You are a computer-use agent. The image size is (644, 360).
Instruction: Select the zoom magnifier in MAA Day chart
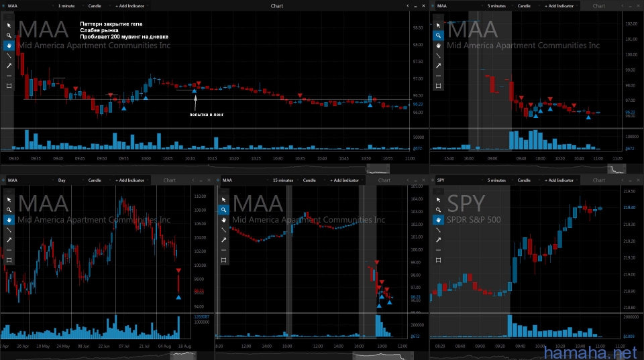tap(9, 210)
